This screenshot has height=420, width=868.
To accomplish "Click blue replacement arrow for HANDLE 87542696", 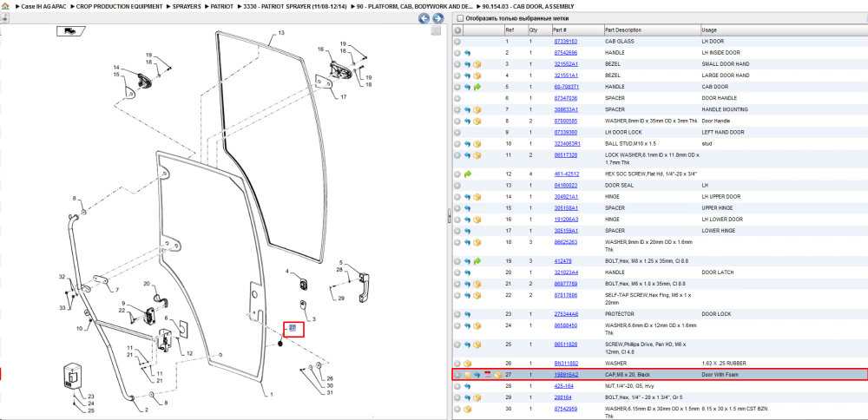I will pyautogui.click(x=467, y=53).
